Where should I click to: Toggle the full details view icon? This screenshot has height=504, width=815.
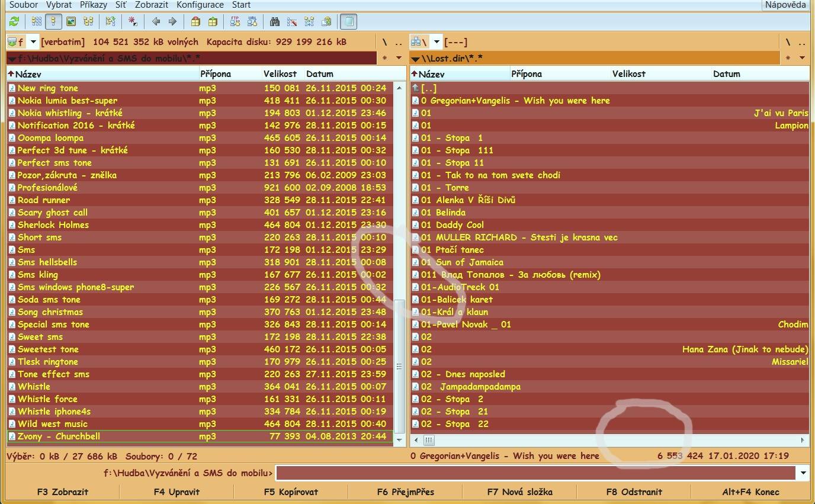[x=54, y=22]
